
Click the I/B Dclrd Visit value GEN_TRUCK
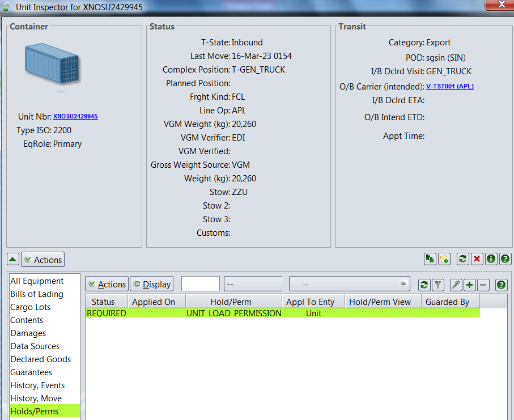point(449,71)
